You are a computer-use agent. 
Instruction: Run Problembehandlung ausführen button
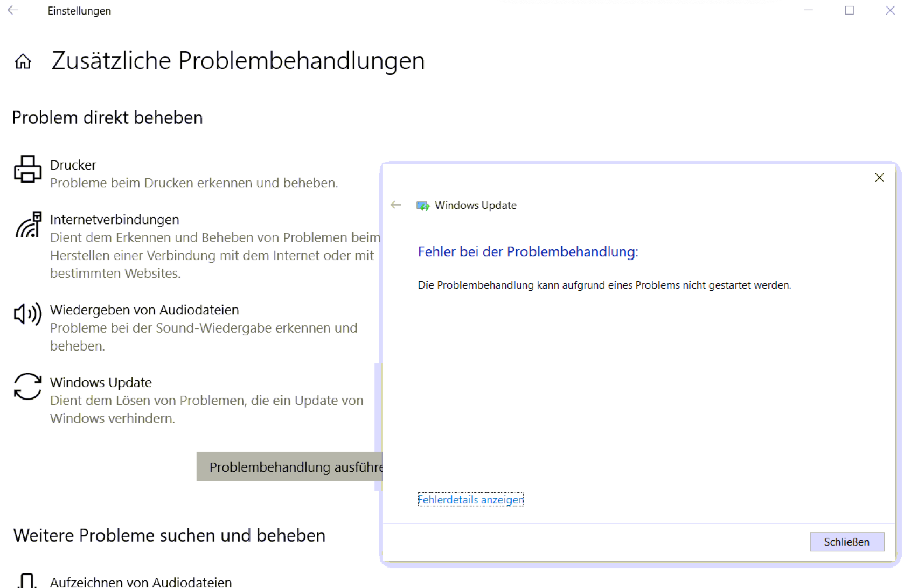click(289, 467)
